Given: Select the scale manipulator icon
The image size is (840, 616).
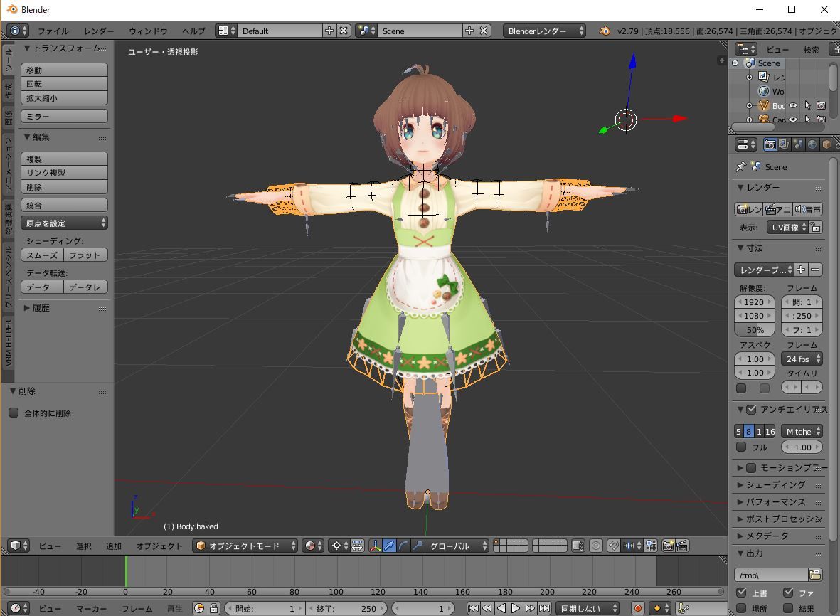Looking at the screenshot, I should coord(418,546).
